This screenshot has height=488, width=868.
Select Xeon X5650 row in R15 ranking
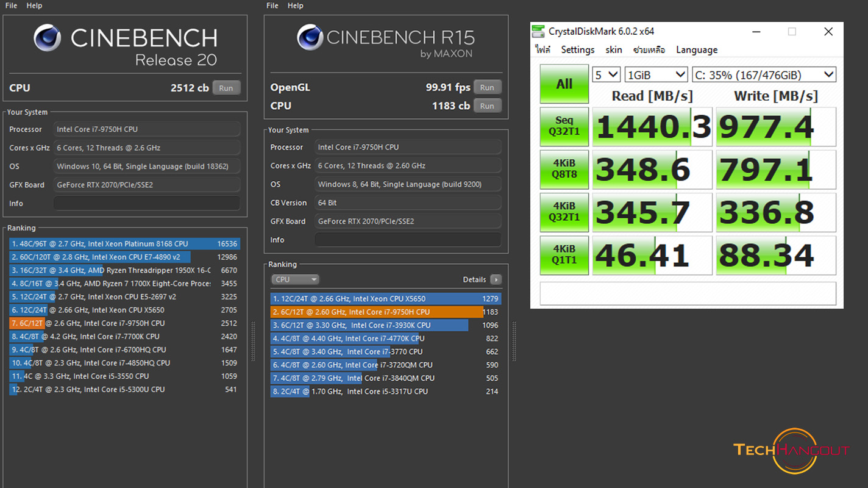[386, 299]
